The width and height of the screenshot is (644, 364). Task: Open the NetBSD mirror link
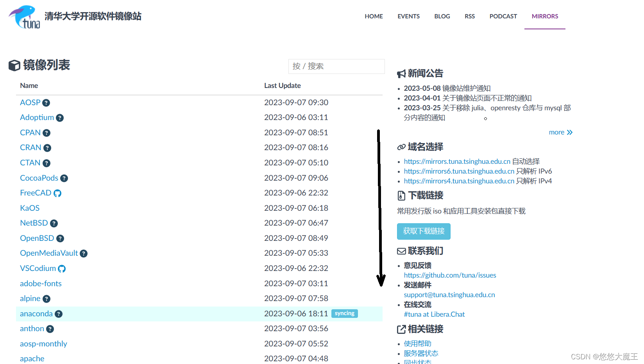(x=34, y=223)
